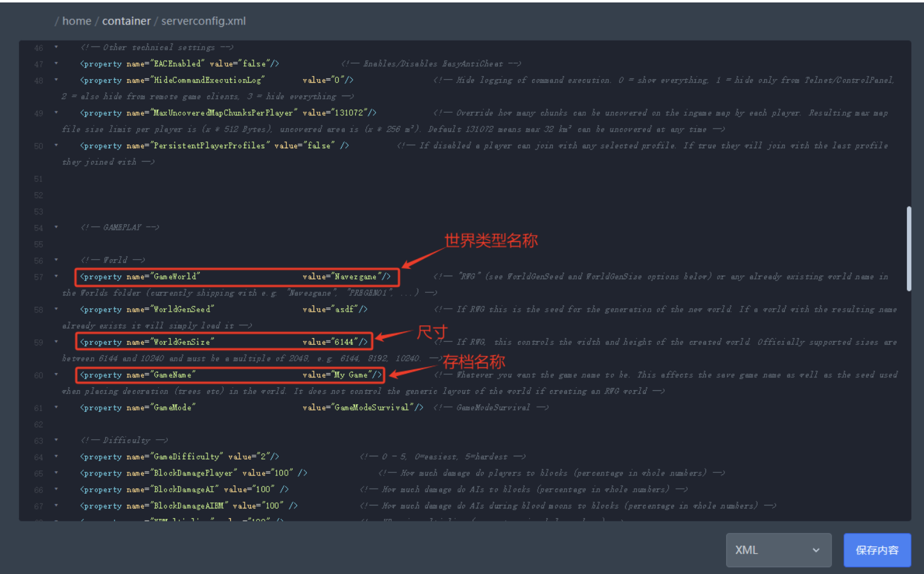Collapse fold arrow on line 65

point(56,473)
